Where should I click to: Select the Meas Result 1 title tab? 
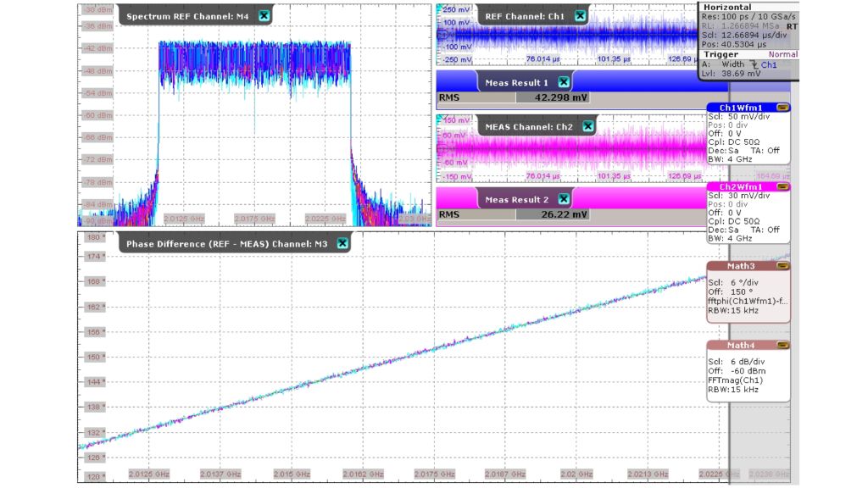click(x=516, y=82)
